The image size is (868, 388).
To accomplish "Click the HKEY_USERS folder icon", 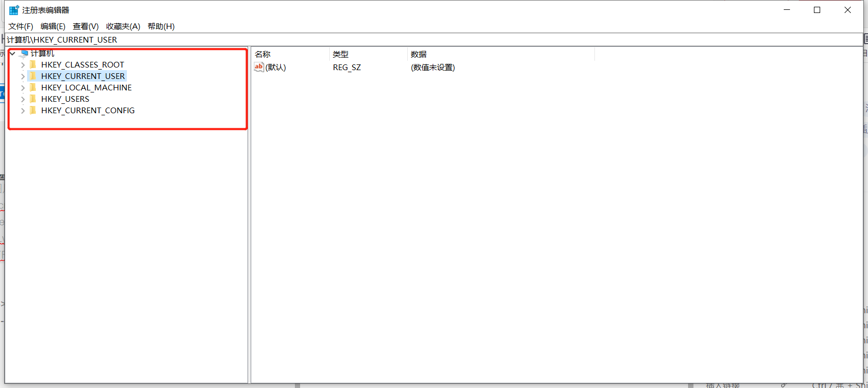I will [33, 99].
